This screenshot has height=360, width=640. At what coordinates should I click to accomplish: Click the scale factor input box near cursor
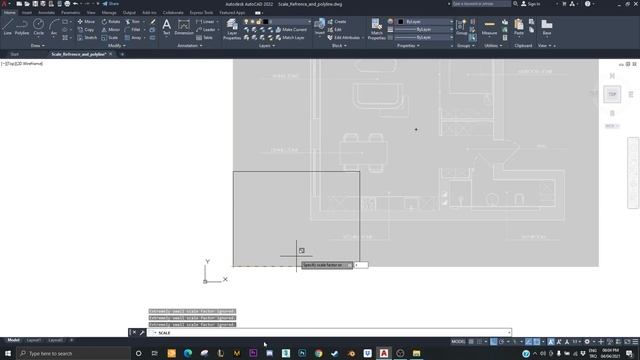coord(361,265)
